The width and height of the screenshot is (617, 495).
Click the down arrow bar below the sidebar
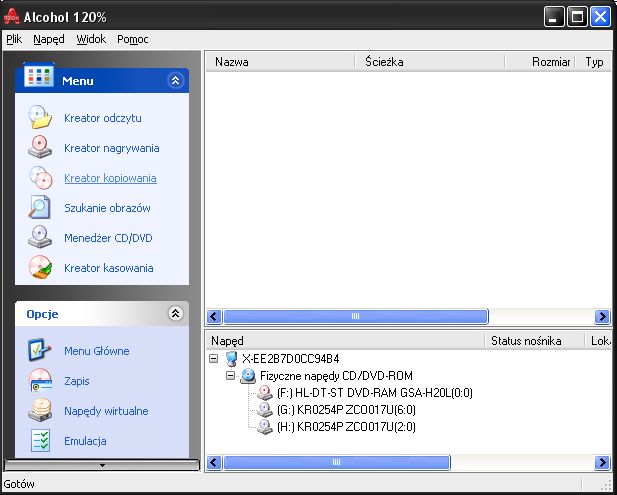click(x=102, y=465)
